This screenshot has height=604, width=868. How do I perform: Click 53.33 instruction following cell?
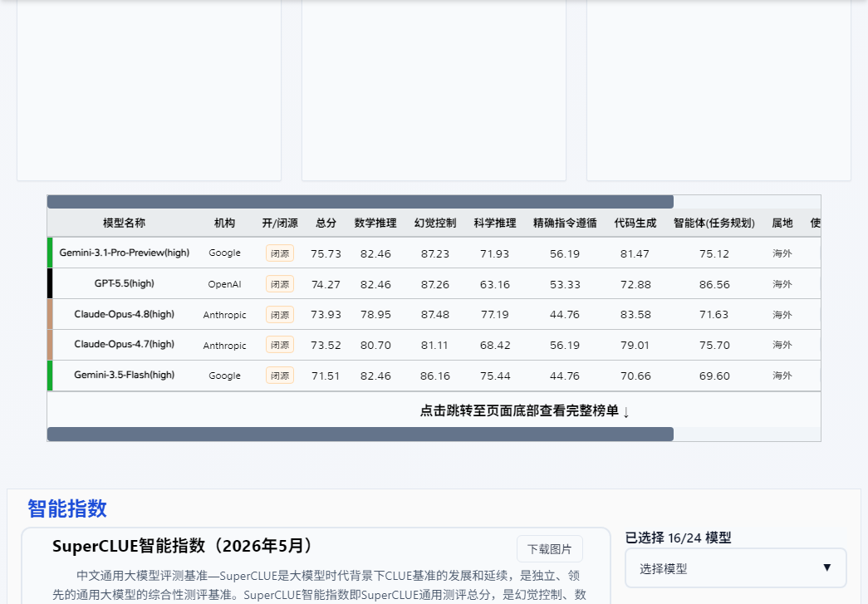coord(565,285)
